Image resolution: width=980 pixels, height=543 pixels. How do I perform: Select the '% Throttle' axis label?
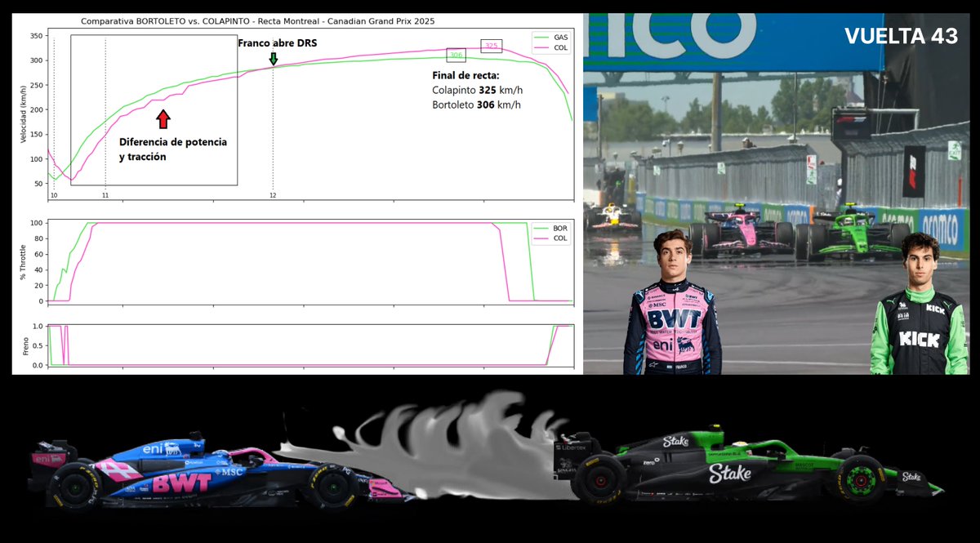pos(22,262)
